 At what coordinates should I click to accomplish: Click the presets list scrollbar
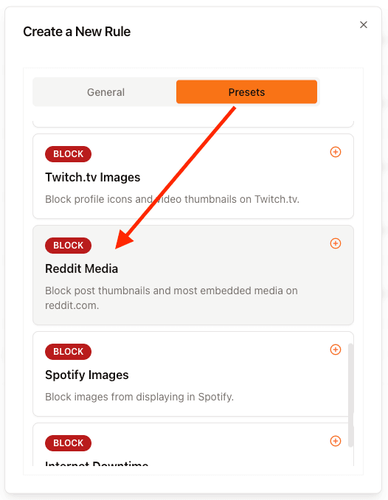click(350, 395)
